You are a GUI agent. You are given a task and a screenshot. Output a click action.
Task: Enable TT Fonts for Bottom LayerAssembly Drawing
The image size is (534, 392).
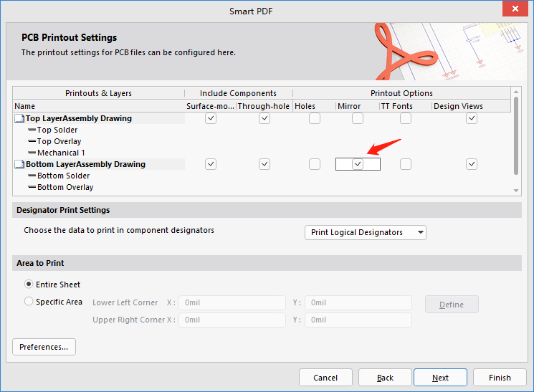406,164
